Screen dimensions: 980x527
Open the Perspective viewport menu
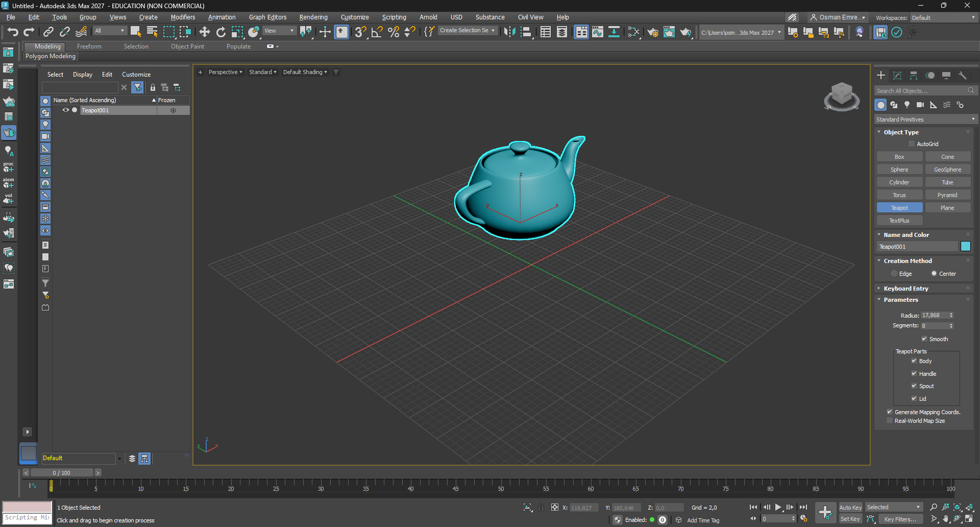(225, 72)
